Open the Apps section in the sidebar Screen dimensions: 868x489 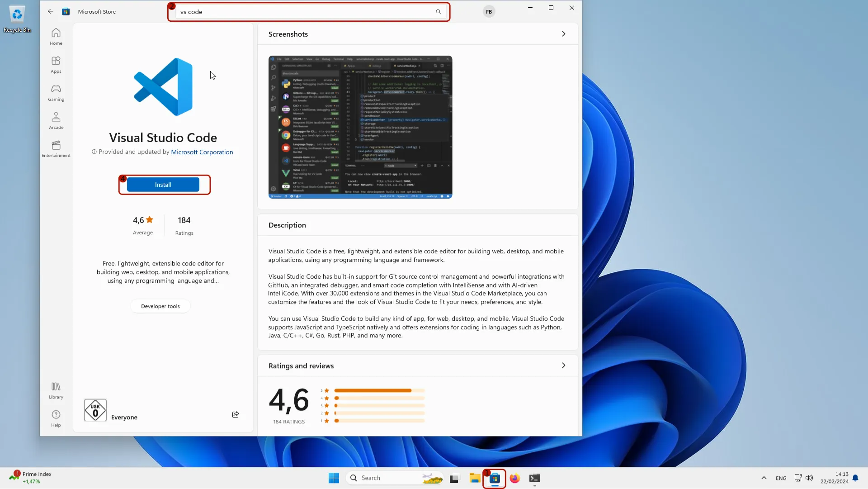pos(56,64)
